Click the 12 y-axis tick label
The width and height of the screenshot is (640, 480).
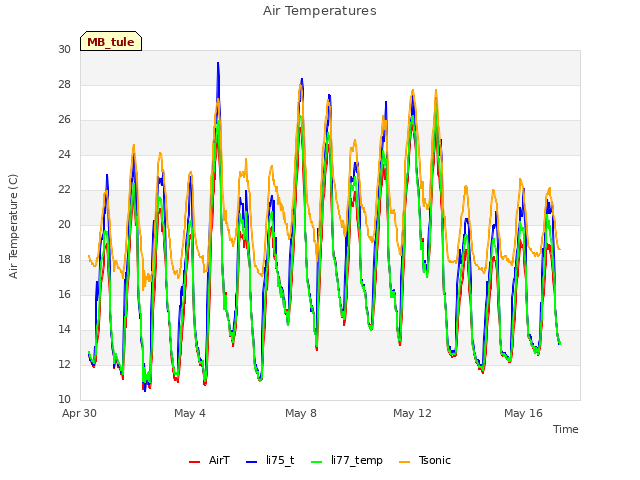[64, 364]
